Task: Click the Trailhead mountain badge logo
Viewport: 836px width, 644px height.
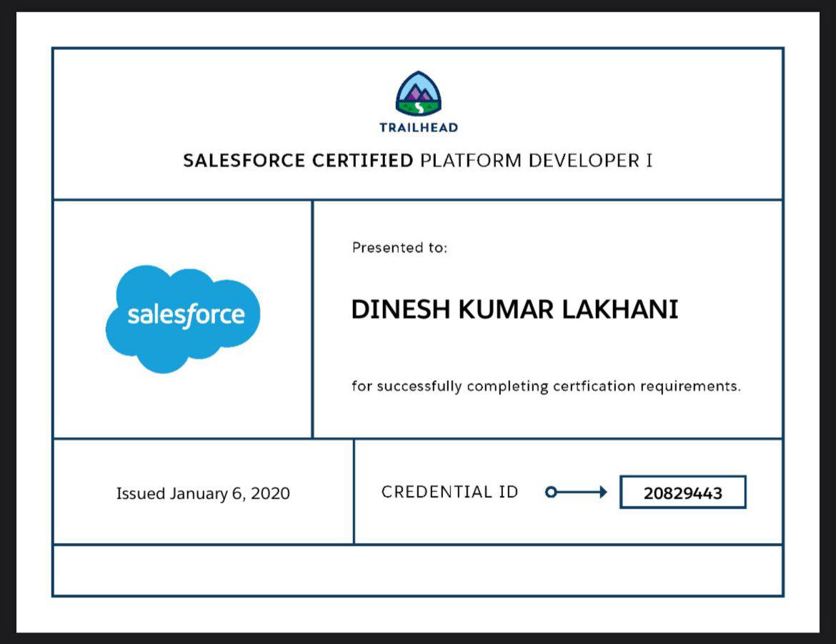Action: pos(419,94)
